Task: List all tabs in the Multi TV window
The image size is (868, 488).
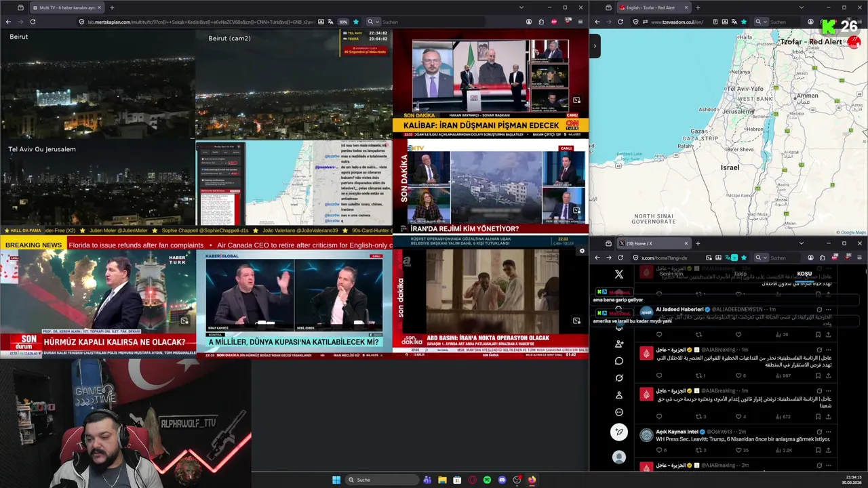Action: point(521,7)
